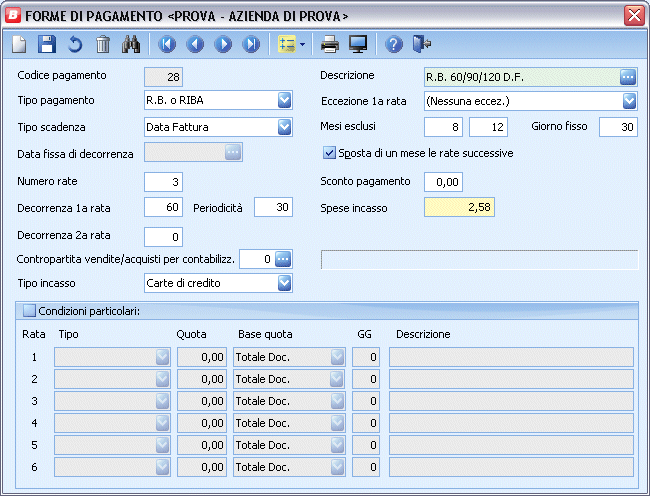Click GG field for rata 6
This screenshot has height=496, width=650.
point(366,467)
